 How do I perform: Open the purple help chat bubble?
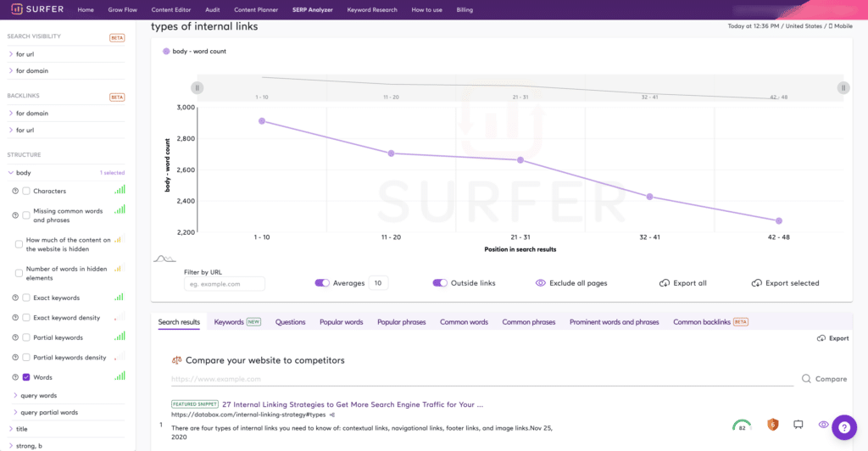(844, 427)
